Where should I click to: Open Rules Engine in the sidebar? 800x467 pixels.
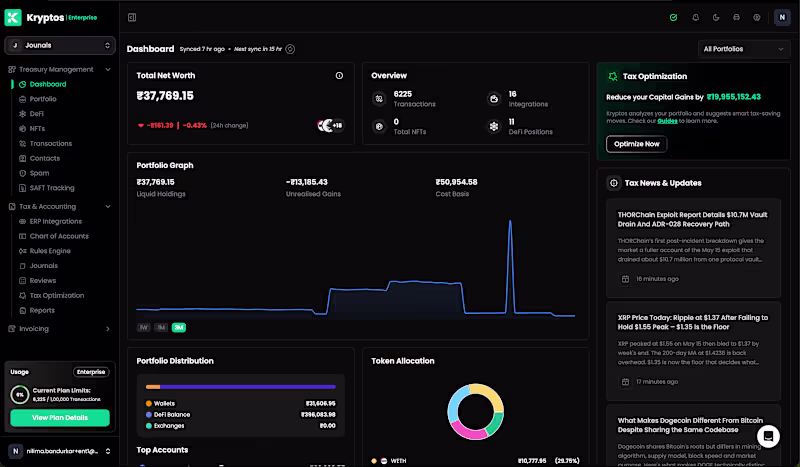50,251
